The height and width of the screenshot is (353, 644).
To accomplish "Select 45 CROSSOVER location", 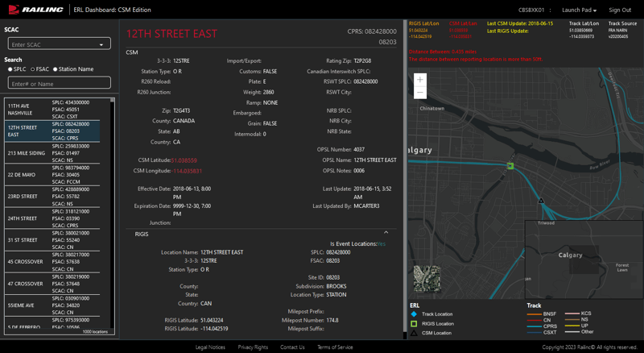I will pyautogui.click(x=52, y=262).
